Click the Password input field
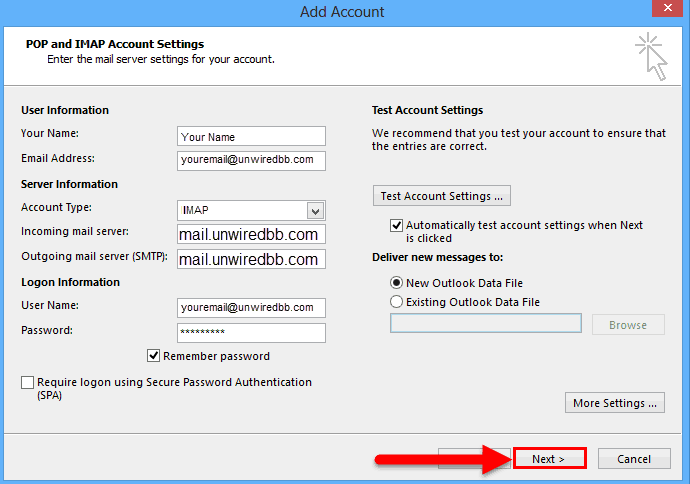Viewport: 690px width, 484px height. 251,333
